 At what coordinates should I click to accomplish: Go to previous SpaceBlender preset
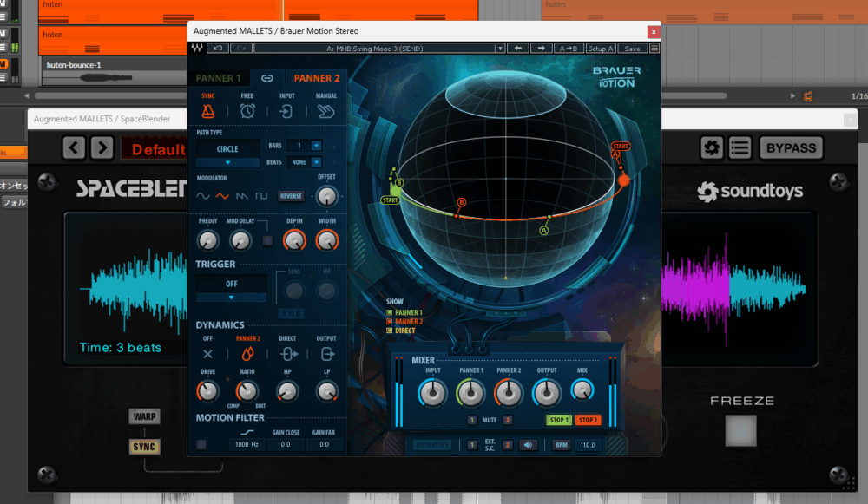click(74, 147)
